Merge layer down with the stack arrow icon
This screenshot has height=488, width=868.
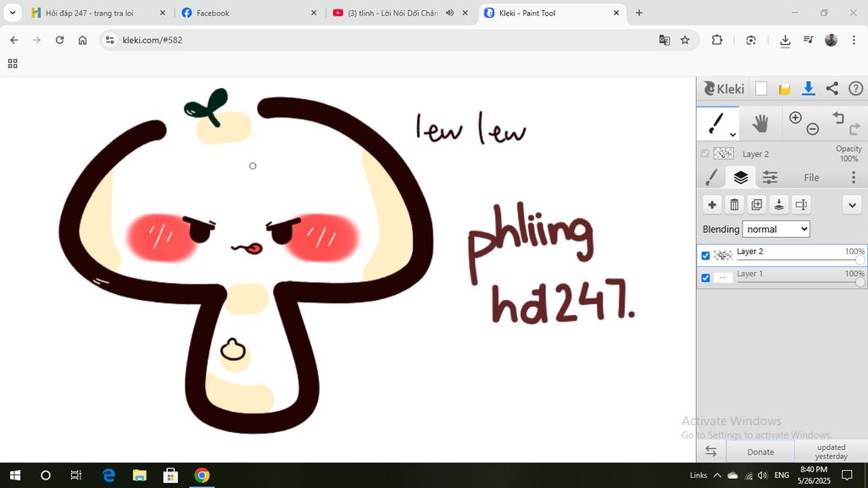778,205
